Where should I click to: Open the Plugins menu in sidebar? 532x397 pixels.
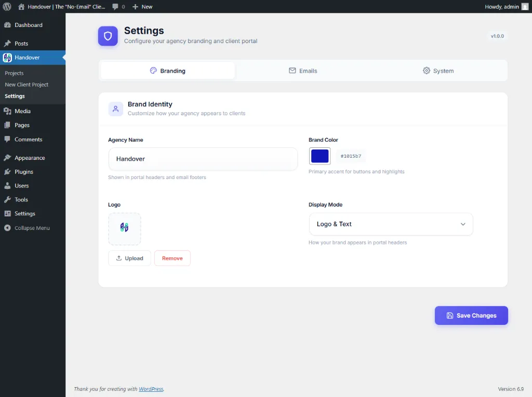tap(23, 172)
